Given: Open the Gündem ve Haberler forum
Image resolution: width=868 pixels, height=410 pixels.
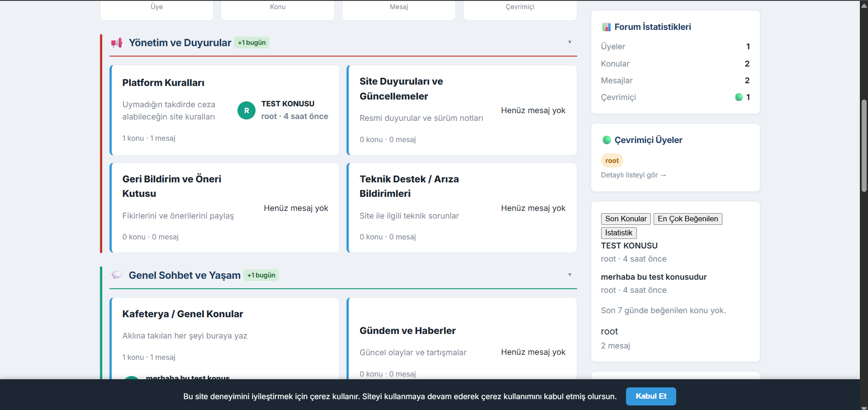Looking at the screenshot, I should 408,331.
